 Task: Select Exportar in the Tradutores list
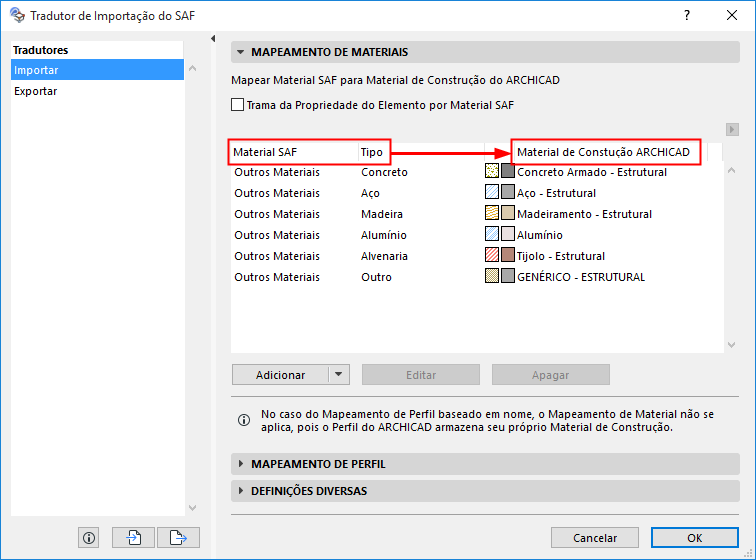click(97, 91)
